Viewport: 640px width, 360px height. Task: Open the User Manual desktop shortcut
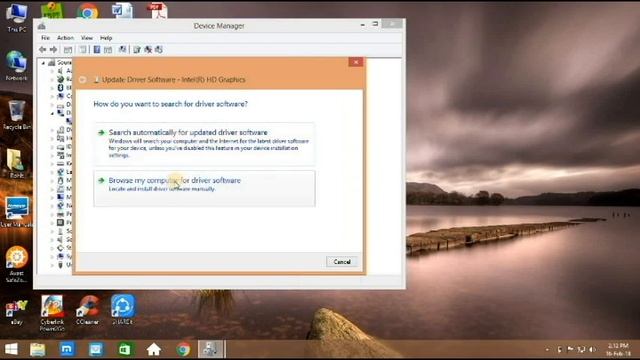pos(16,212)
